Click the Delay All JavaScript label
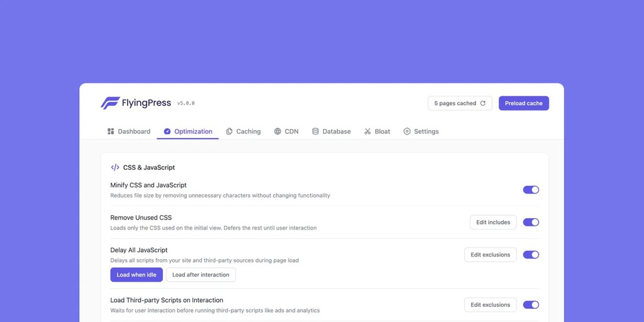 click(x=139, y=250)
